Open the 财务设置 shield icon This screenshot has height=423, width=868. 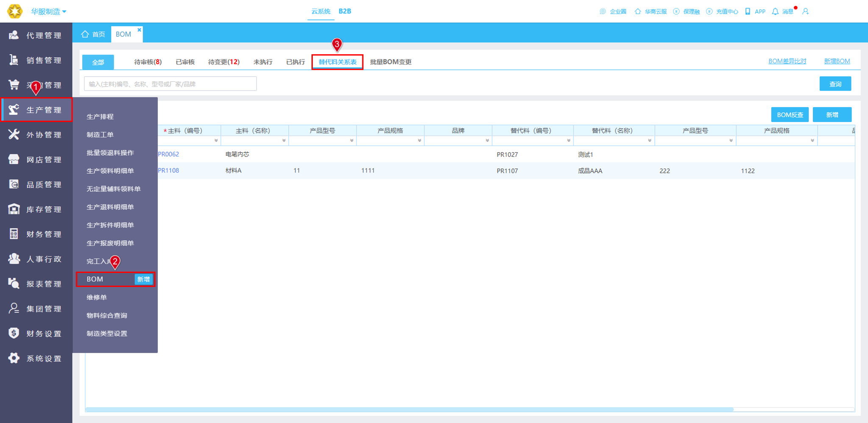pyautogui.click(x=14, y=334)
